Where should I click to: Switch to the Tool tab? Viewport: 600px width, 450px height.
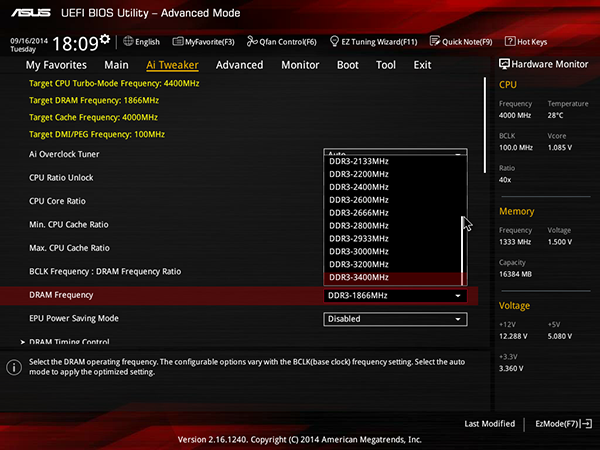(386, 65)
